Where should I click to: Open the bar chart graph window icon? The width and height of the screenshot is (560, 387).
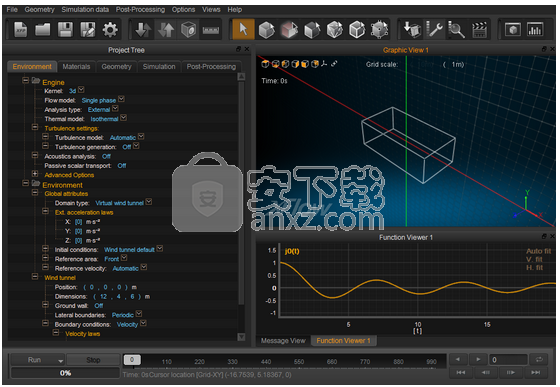[535, 29]
